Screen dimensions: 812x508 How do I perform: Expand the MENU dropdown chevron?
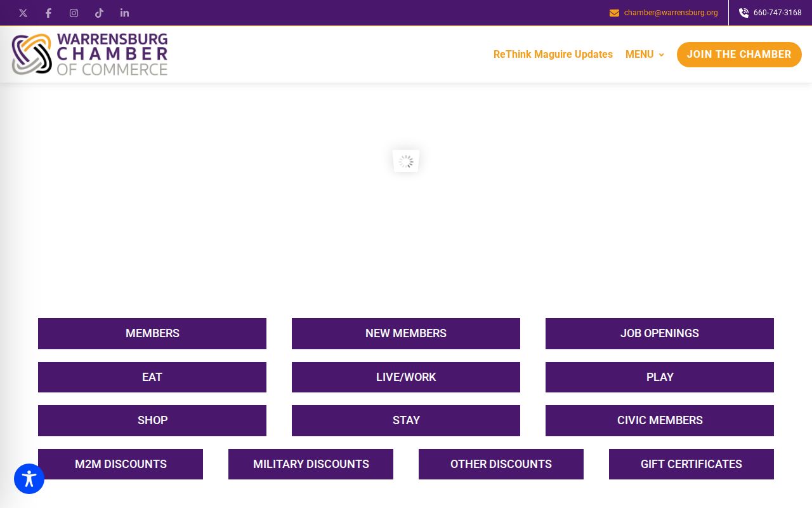point(662,55)
